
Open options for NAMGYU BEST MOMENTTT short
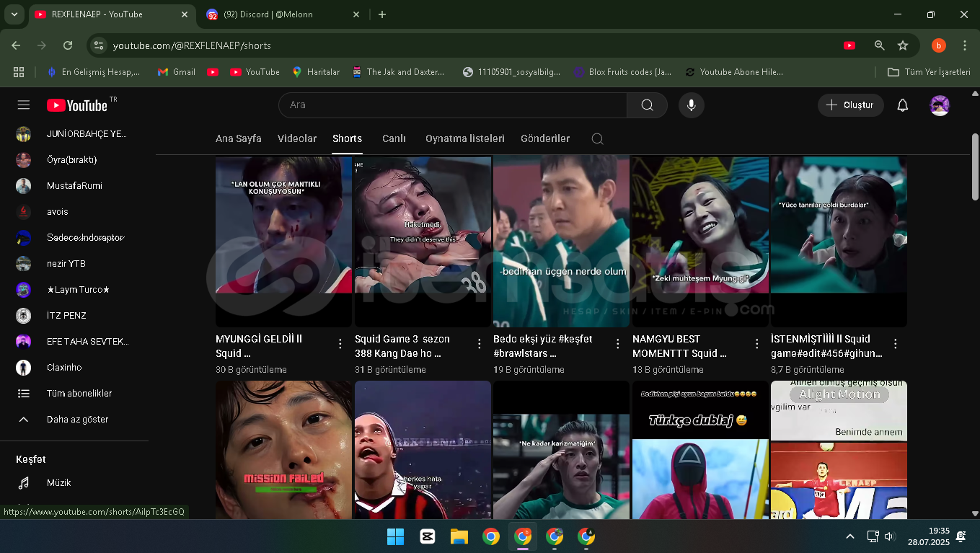[757, 344]
